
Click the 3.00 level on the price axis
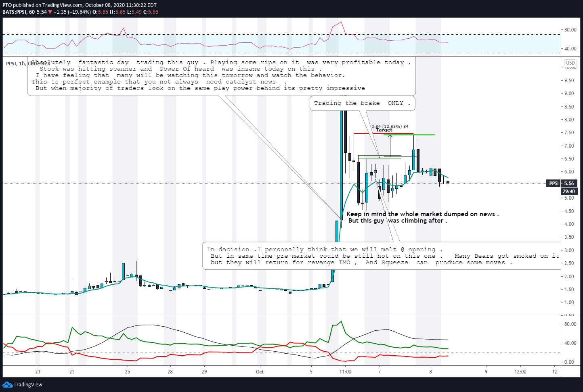tap(569, 250)
